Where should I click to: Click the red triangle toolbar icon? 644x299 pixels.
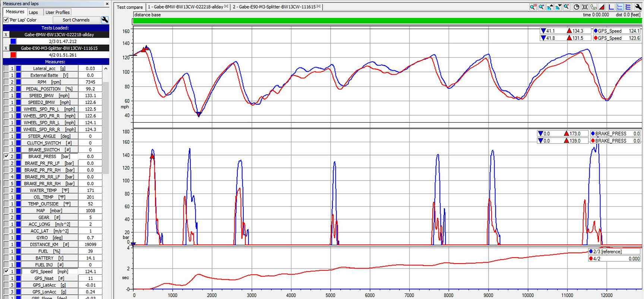[602, 7]
